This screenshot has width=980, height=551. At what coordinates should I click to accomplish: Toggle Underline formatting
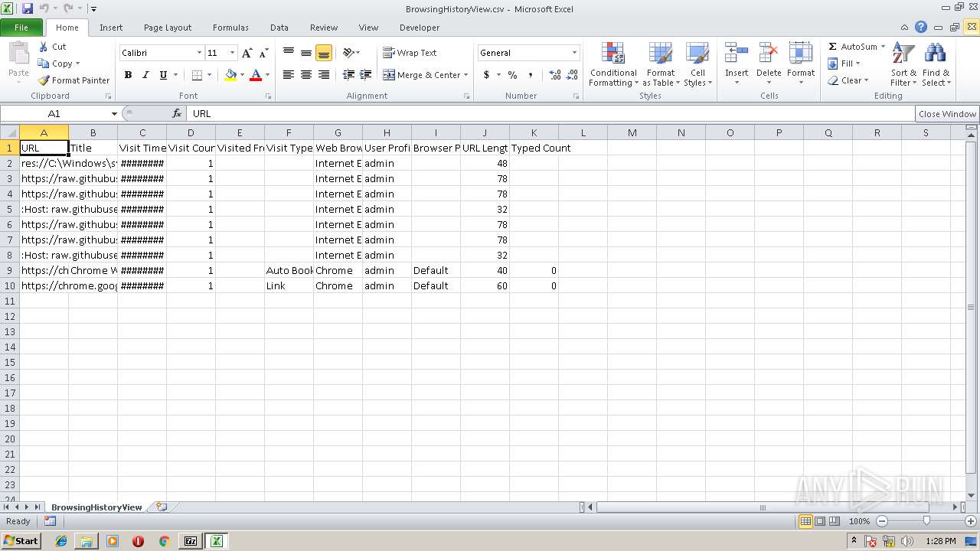[x=163, y=75]
